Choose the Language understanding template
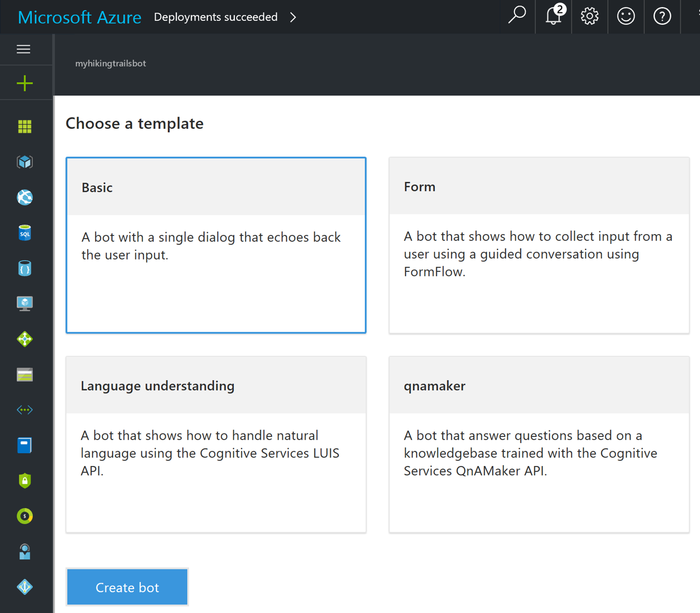The width and height of the screenshot is (700, 613). point(216,444)
